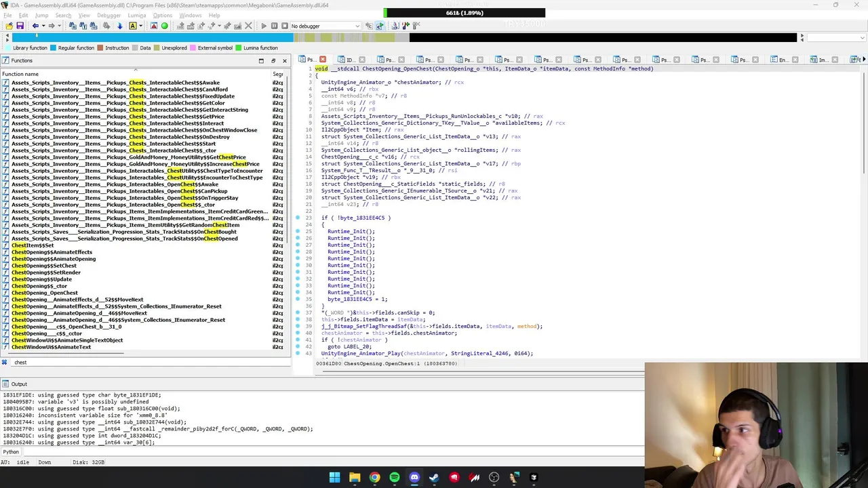The width and height of the screenshot is (868, 488).
Task: Open Windows Start menu on taskbar
Action: click(334, 478)
